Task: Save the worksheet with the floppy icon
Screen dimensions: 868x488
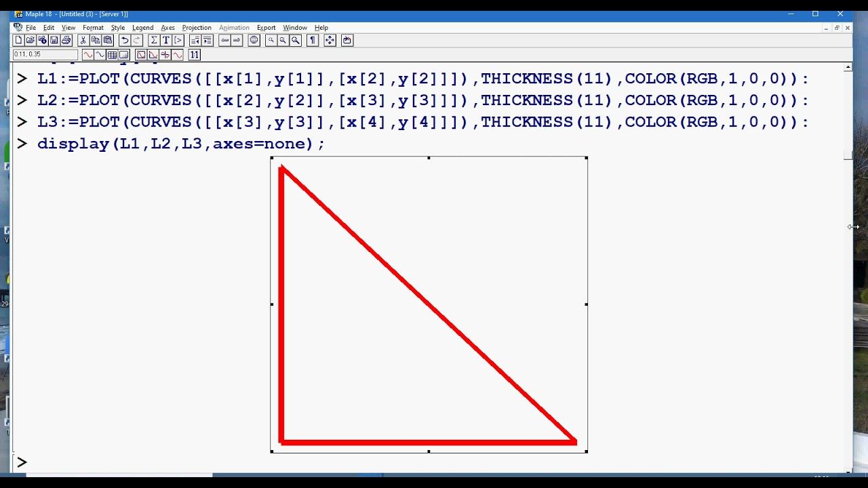Action: pyautogui.click(x=54, y=40)
